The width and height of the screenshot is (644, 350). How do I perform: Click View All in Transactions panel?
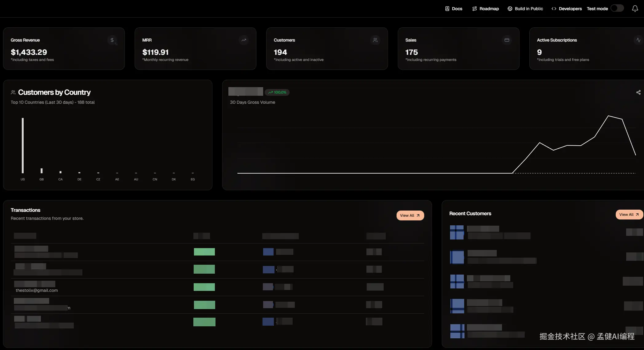(x=410, y=215)
